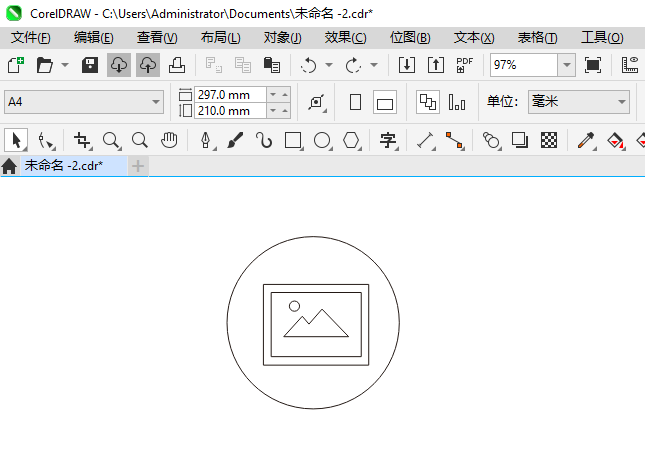This screenshot has width=645, height=460.
Task: Set portrait page orientation
Action: click(355, 102)
